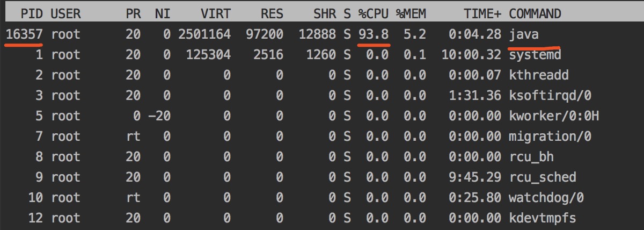
Task: Click the TIME+ column header
Action: [x=481, y=14]
